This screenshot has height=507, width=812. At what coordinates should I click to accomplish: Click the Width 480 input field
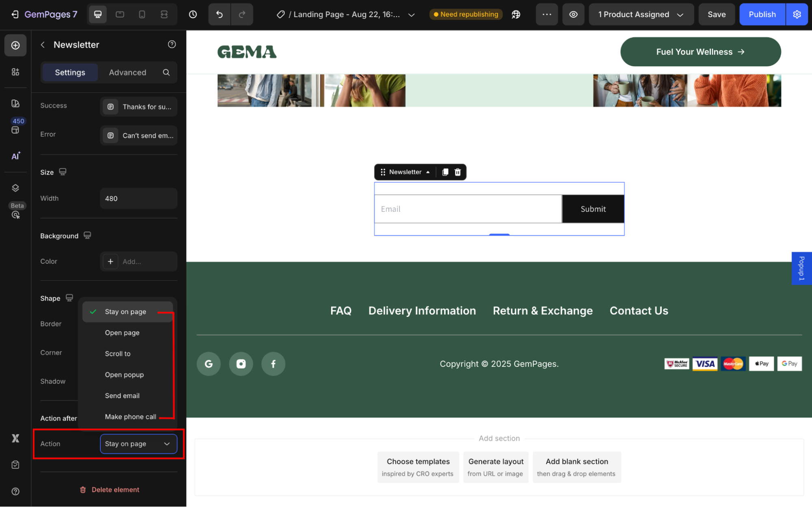click(x=138, y=199)
